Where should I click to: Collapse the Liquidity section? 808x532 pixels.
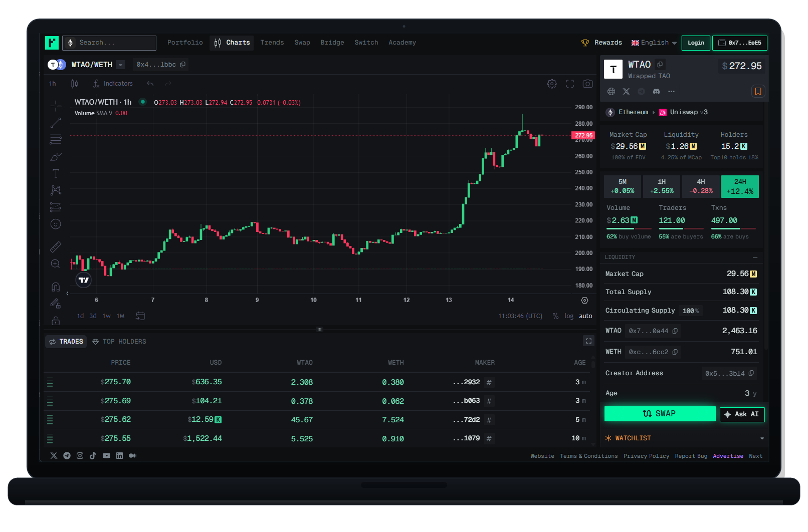755,257
